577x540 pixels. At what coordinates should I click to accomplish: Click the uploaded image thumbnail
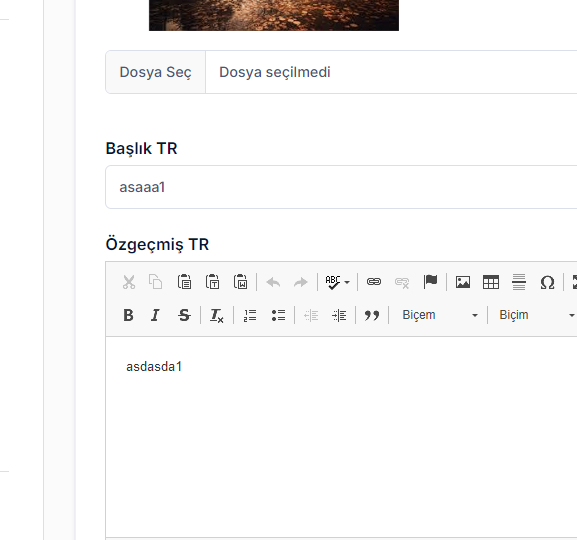coord(274,15)
